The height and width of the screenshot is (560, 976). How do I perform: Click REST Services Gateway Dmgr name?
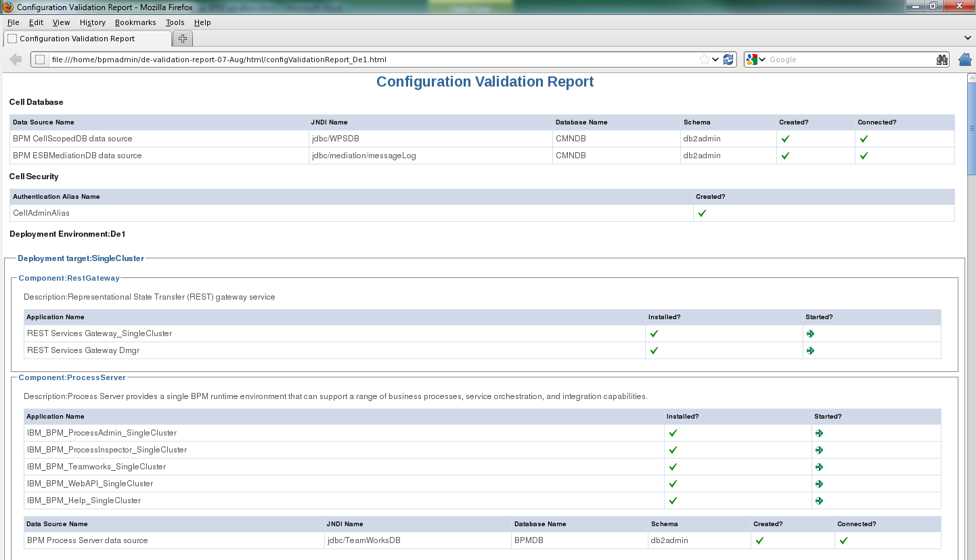[x=83, y=350]
